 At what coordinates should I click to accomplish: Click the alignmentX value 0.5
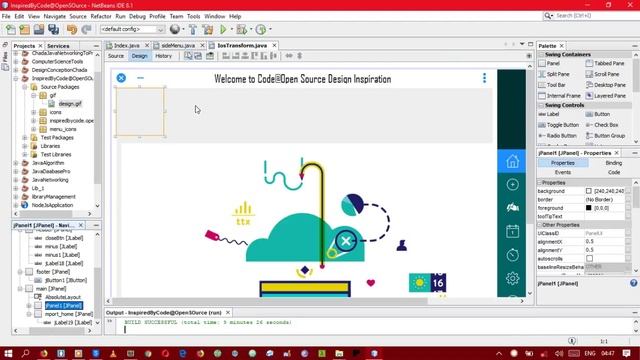(x=590, y=241)
